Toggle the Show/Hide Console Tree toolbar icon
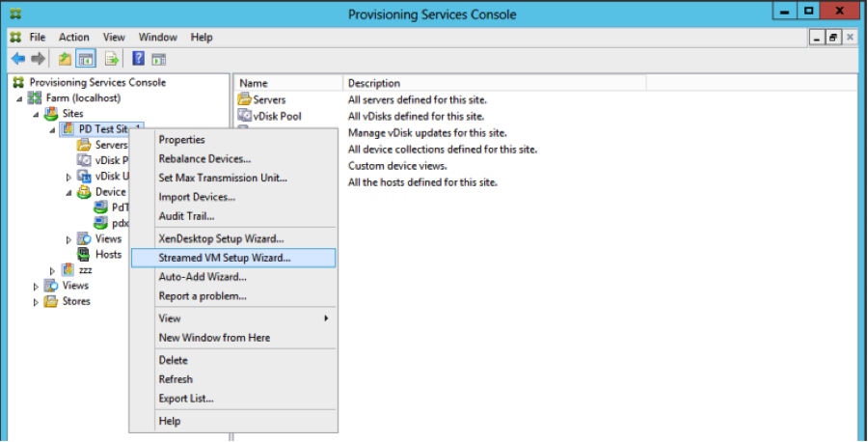Screen dimensions: 868x442 coord(86,59)
